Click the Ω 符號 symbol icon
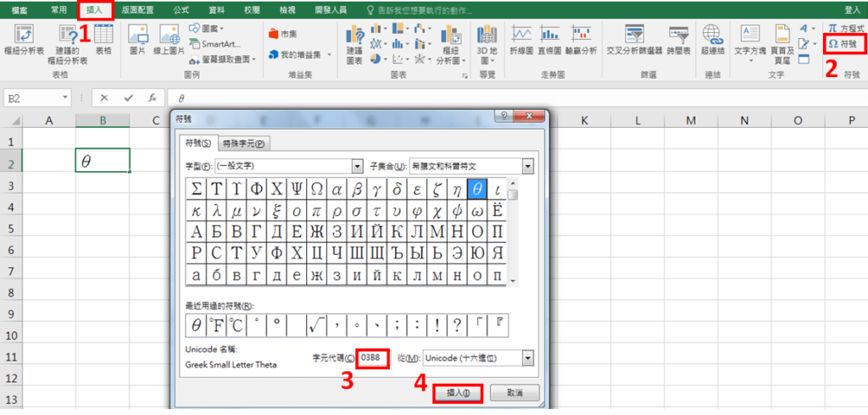Viewport: 868px width, 415px height. [x=845, y=42]
